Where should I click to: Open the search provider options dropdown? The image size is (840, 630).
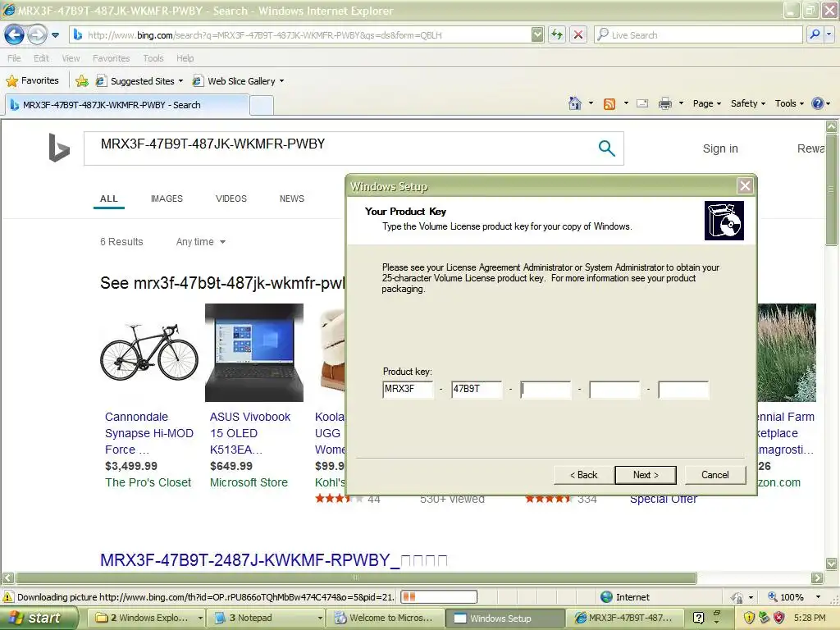pyautogui.click(x=829, y=34)
